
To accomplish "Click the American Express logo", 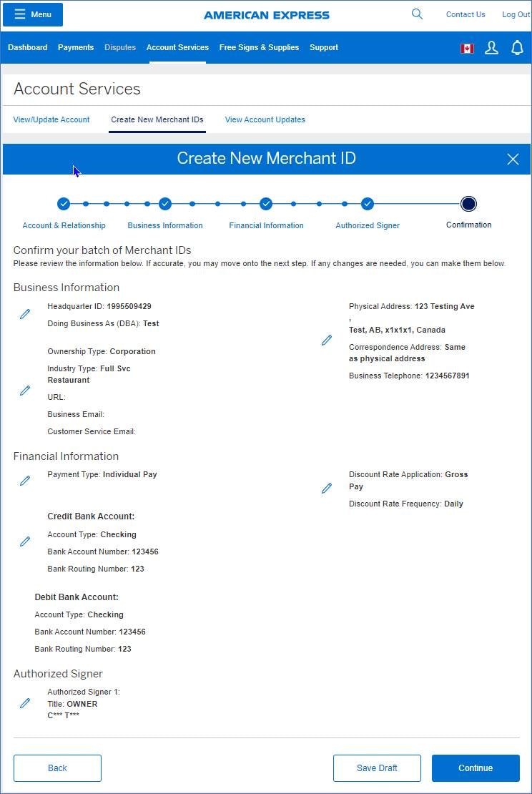I will point(267,15).
